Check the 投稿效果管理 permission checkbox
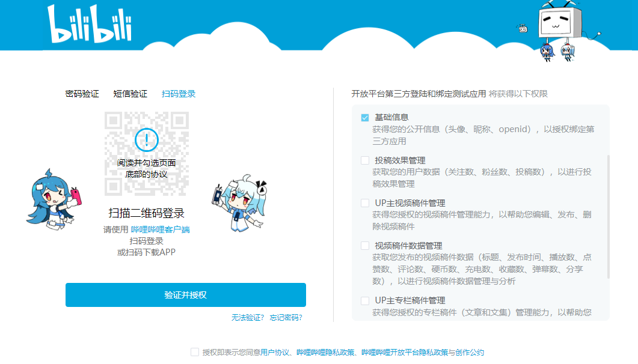This screenshot has height=364, width=638. 365,160
